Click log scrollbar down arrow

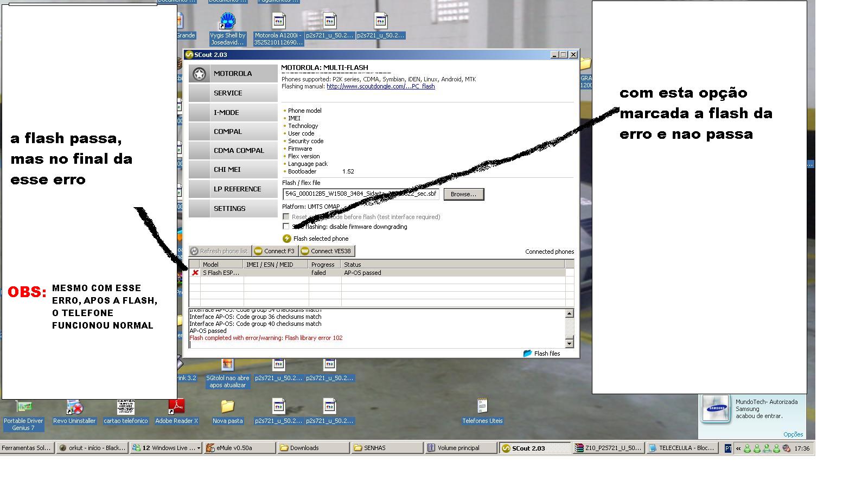(x=569, y=343)
